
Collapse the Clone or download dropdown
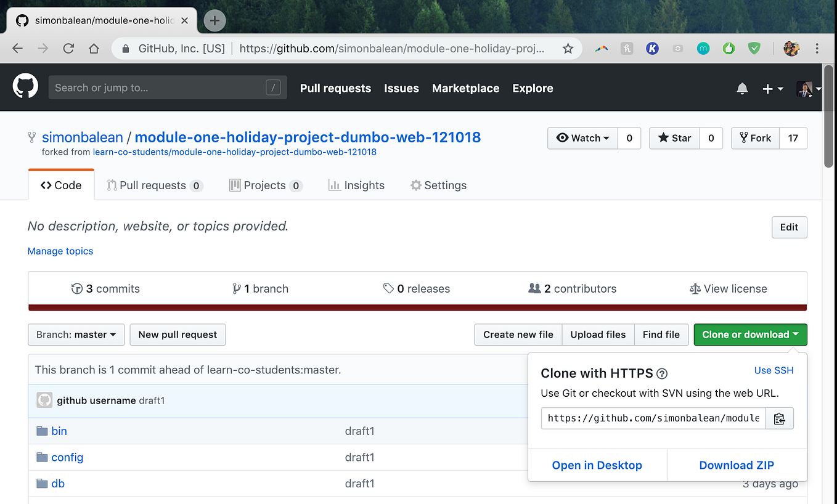coord(750,335)
